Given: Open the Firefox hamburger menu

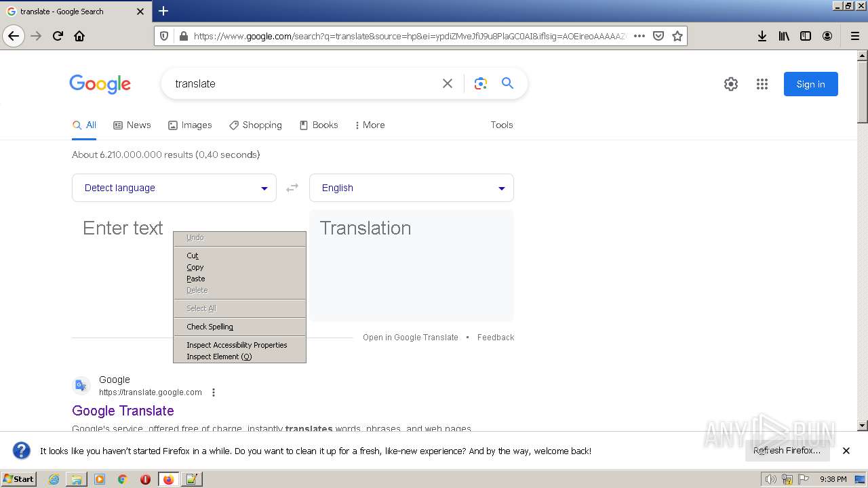Looking at the screenshot, I should pyautogui.click(x=854, y=36).
